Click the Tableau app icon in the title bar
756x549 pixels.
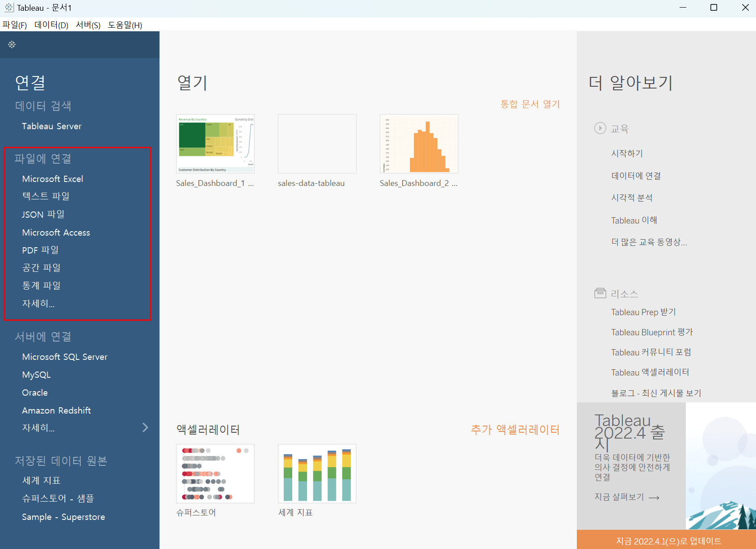[9, 8]
